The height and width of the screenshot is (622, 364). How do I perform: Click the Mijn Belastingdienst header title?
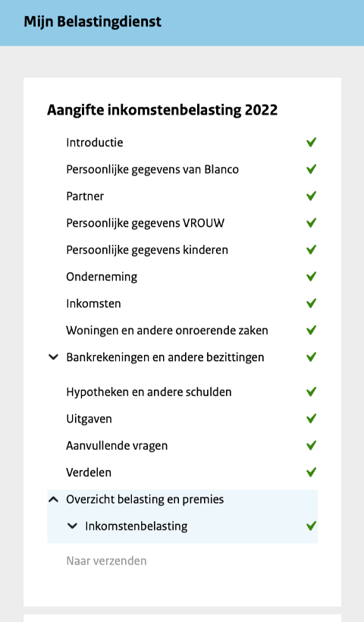tap(93, 22)
